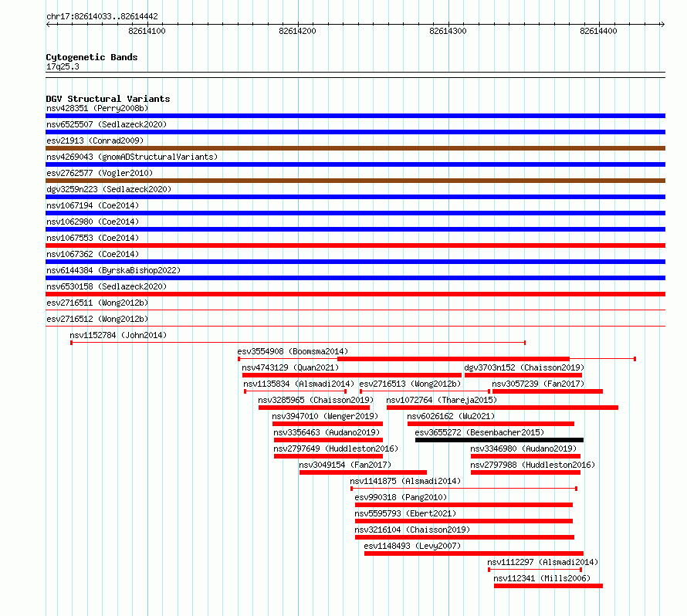Click the nsv1112297 (Alsmadi2014) label
687x616 pixels.
pyautogui.click(x=543, y=562)
